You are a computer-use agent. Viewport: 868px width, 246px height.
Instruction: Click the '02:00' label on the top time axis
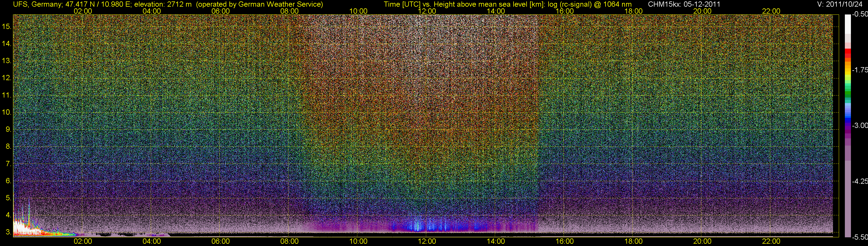coord(83,11)
